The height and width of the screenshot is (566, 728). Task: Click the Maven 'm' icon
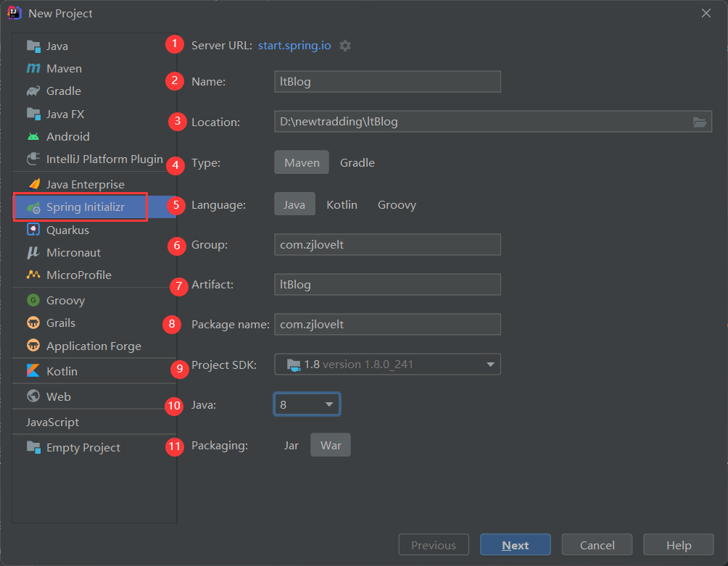tap(33, 68)
